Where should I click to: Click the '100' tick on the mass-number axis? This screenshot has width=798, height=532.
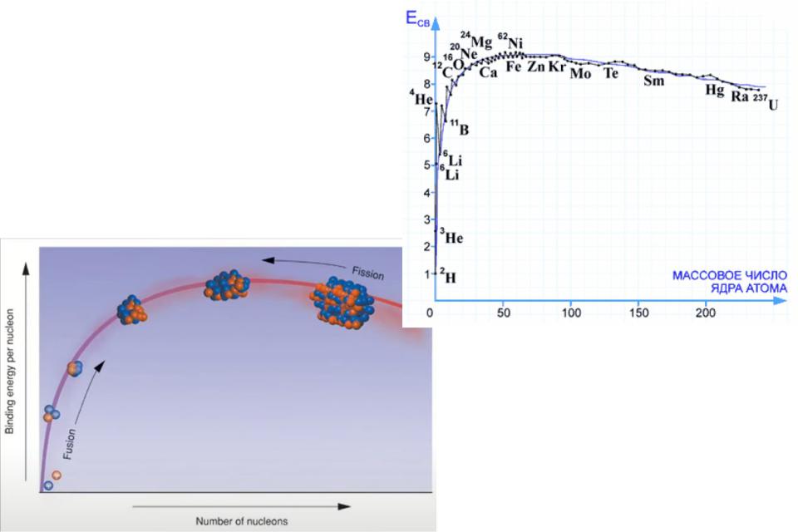[x=572, y=313]
